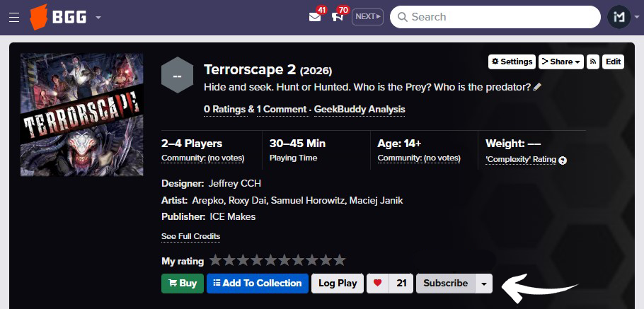Click the RSS feed icon
The image size is (644, 309).
593,62
